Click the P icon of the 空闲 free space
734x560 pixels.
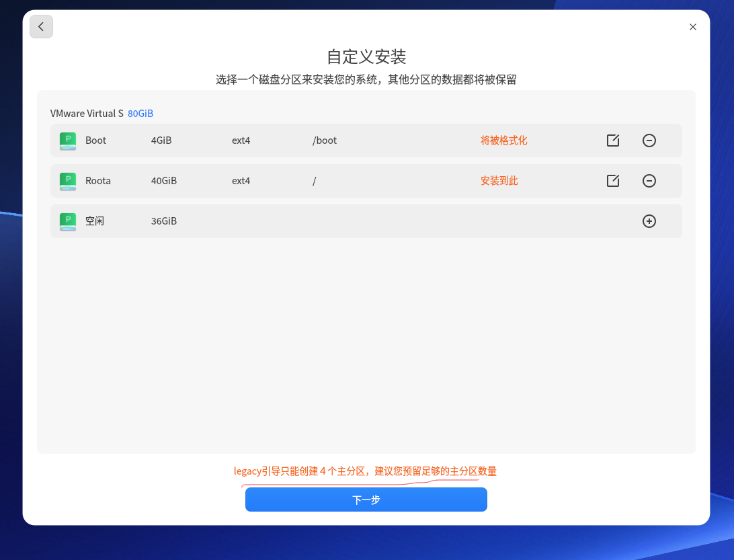click(x=67, y=221)
